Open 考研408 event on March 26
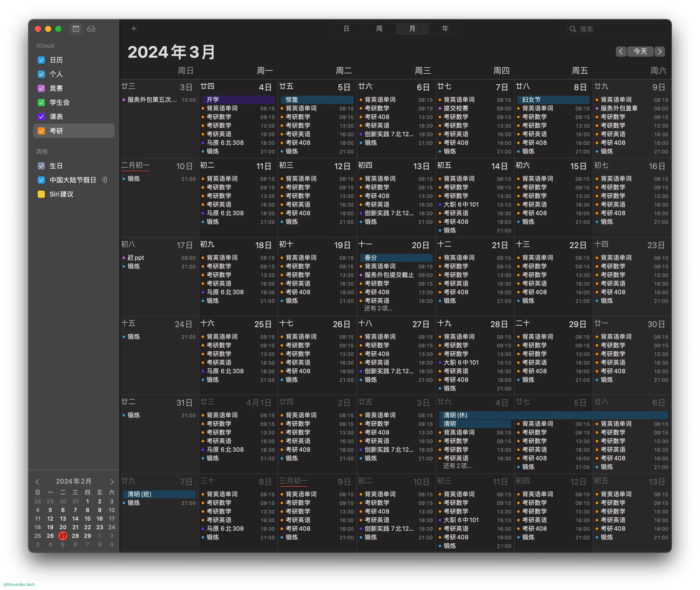This screenshot has height=590, width=700. [317, 371]
